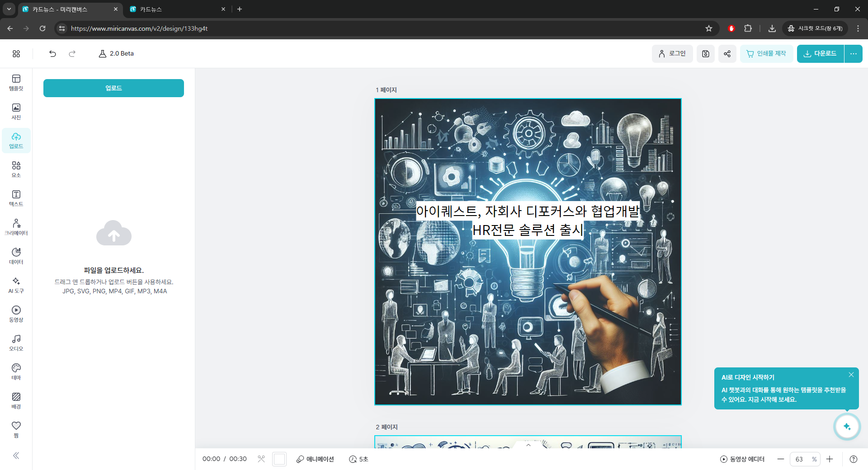Select the text line HR전문 솔루션 출시

click(528, 230)
